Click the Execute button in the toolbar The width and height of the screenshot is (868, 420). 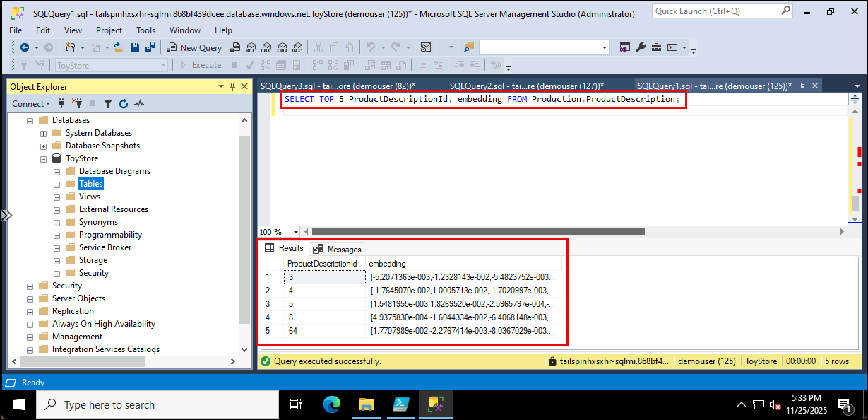(x=205, y=64)
